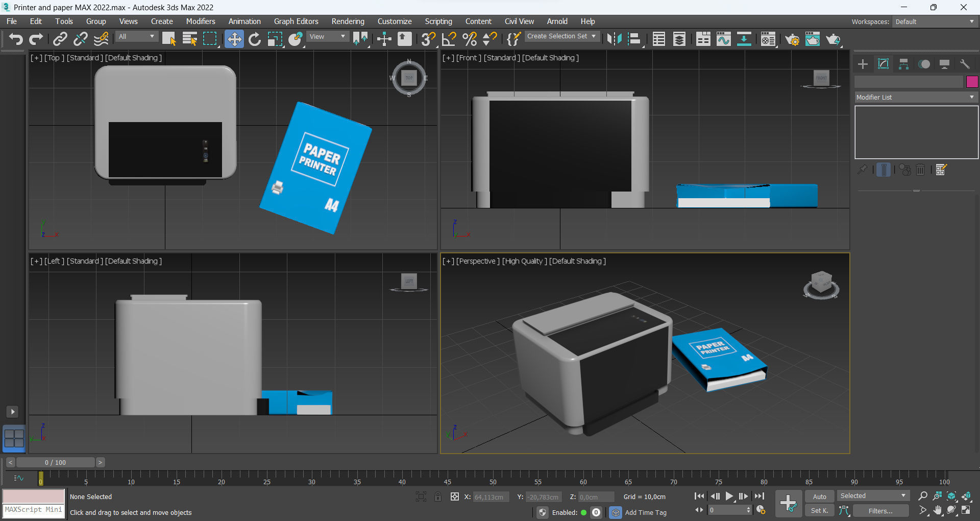Image resolution: width=980 pixels, height=521 pixels.
Task: Expand the Create Selection Set dropdown
Action: pos(561,36)
